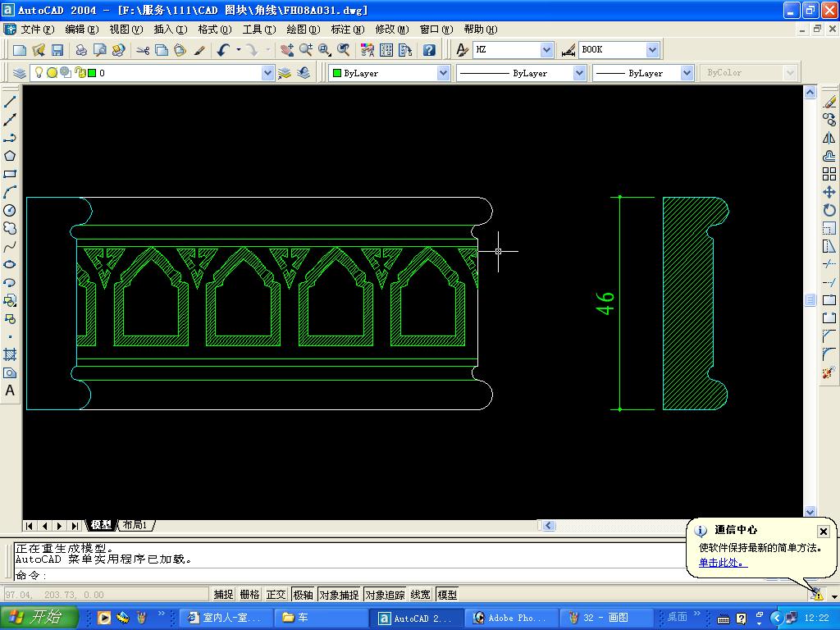Screen dimensions: 840x630
Task: Toggle layer 0 on/off lightbulb icon
Action: [39, 72]
